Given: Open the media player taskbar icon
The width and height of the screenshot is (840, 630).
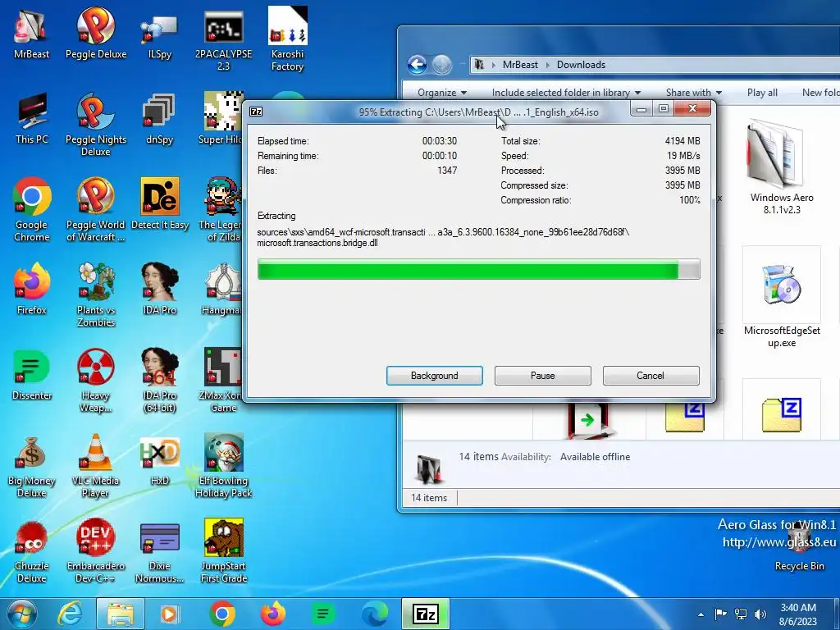Looking at the screenshot, I should click(x=169, y=614).
